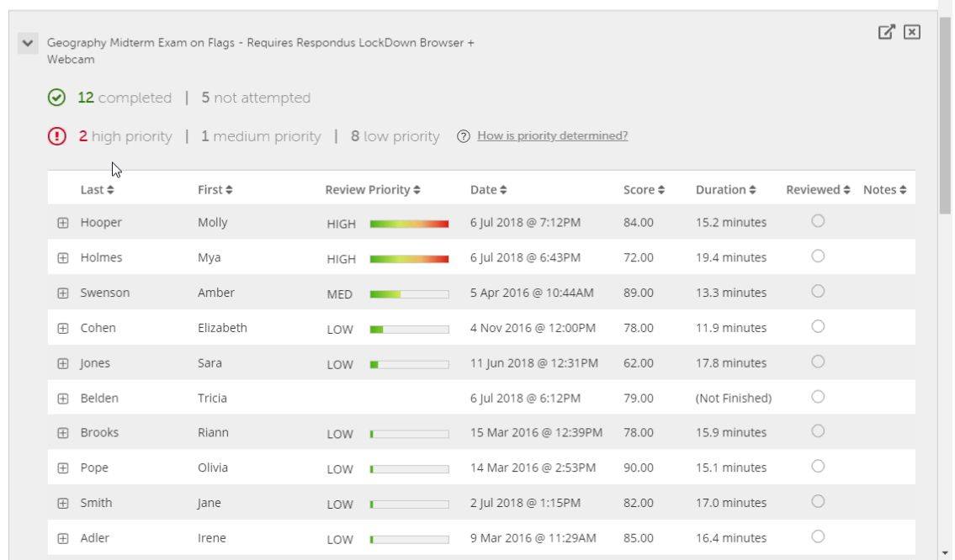Sort by Review Priority column header
Image resolution: width=955 pixels, height=560 pixels.
click(x=373, y=190)
